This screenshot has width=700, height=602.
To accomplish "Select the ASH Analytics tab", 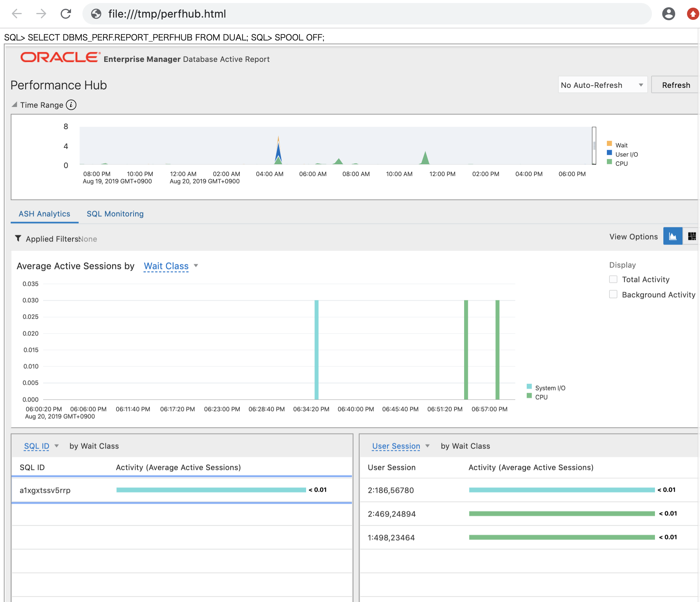I will (44, 214).
